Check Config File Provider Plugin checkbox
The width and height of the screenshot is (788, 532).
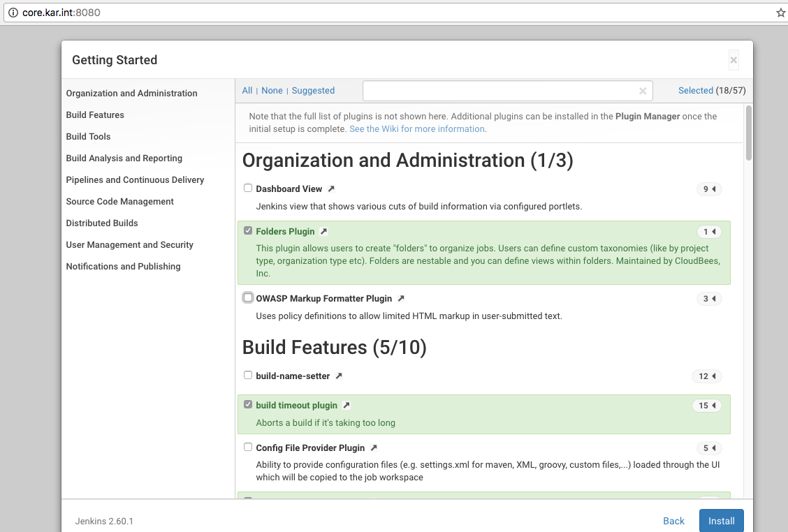coord(248,447)
